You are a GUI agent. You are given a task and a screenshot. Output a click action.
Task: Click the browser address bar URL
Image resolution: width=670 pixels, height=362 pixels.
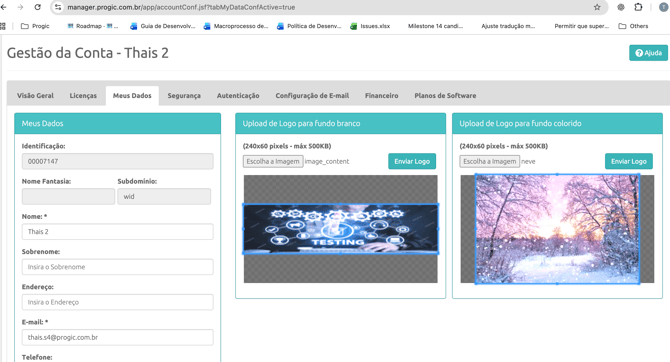[181, 7]
